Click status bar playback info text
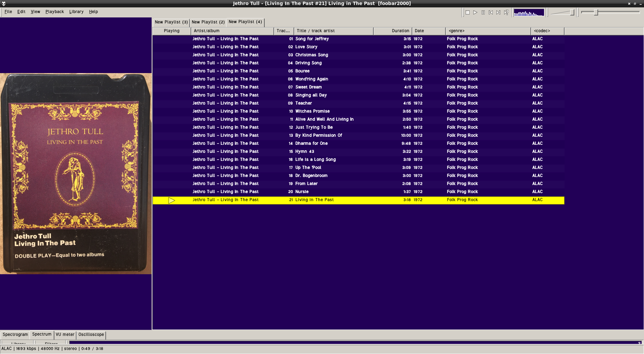 coord(52,349)
